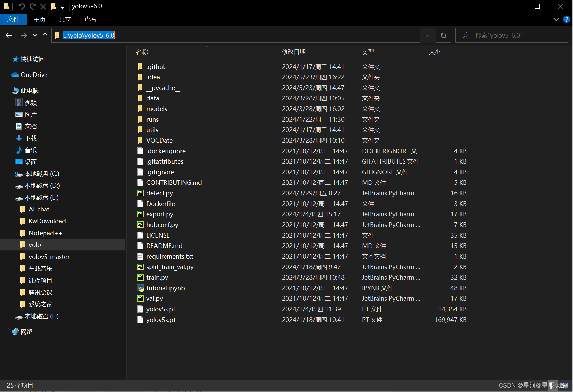Select the split_train_val.py file icon
The image size is (573, 392).
coord(140,267)
